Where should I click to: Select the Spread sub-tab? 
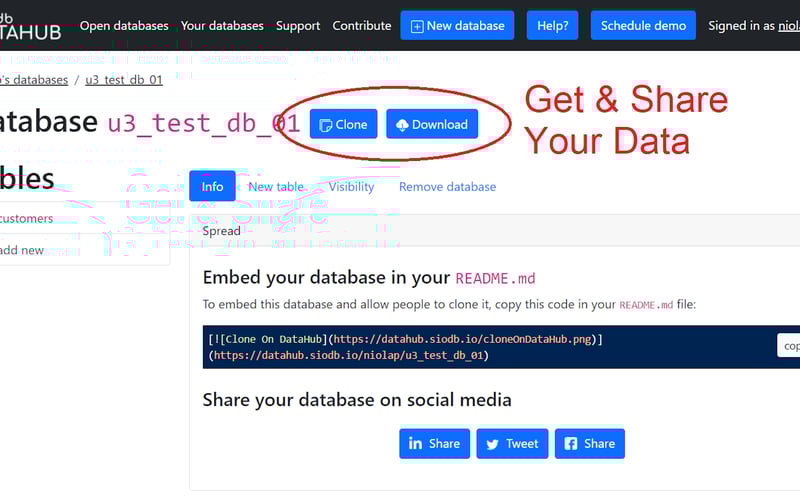(221, 231)
